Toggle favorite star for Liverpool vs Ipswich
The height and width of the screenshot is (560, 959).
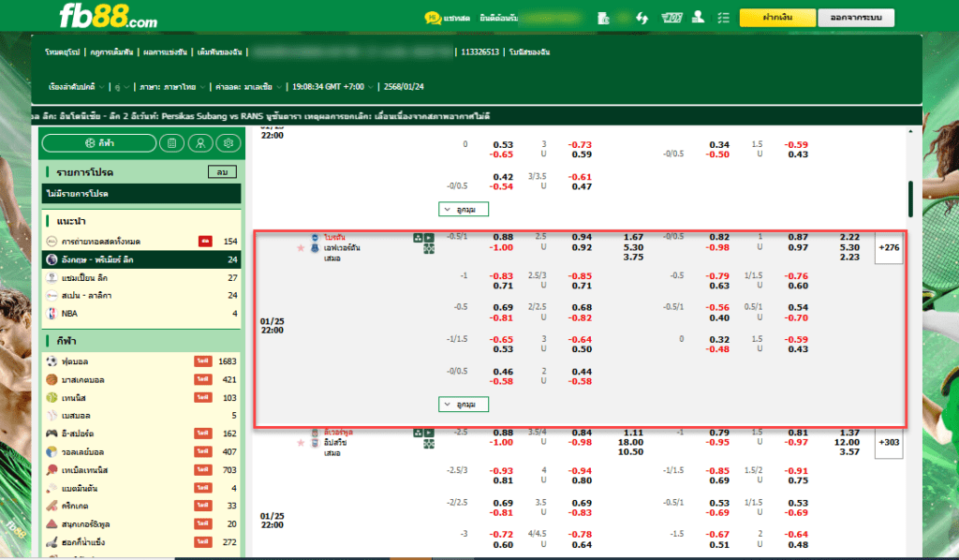(301, 443)
